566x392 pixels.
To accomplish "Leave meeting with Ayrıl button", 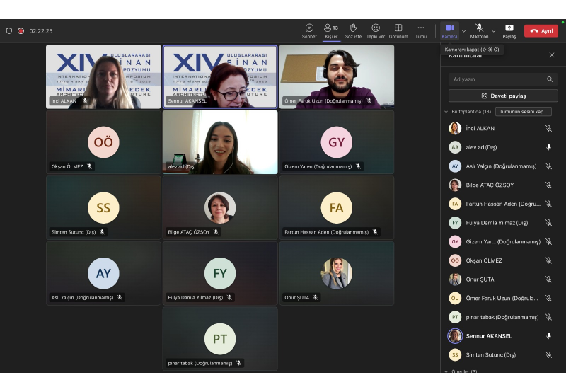I will click(541, 31).
